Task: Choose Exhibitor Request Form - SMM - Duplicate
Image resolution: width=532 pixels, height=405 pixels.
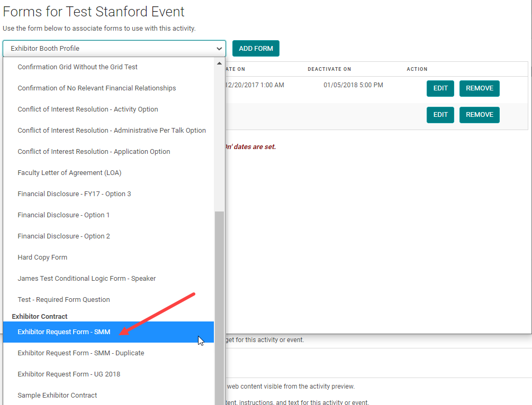Action: click(80, 353)
